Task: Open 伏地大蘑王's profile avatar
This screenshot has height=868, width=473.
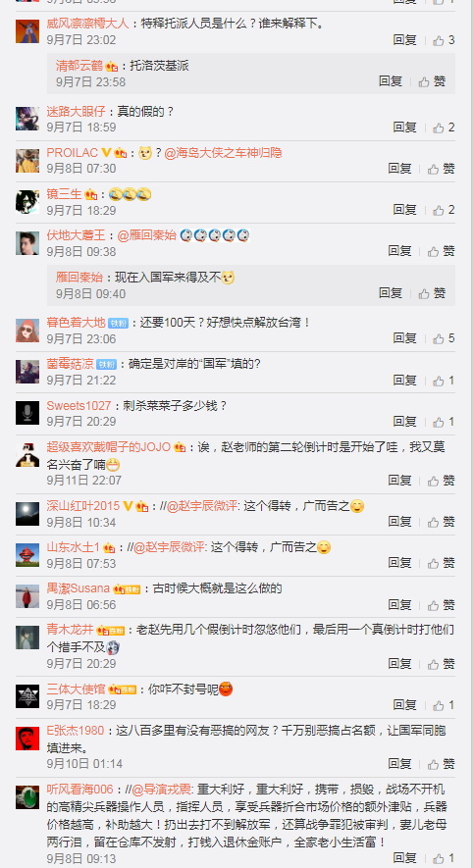Action: [x=27, y=243]
